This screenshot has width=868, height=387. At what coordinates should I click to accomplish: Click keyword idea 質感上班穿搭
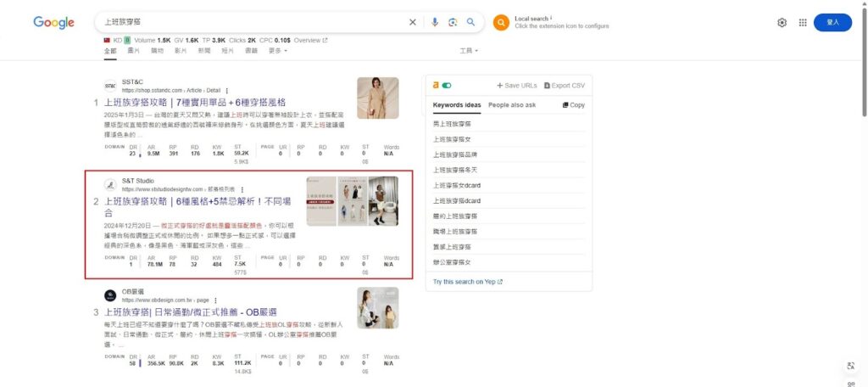pos(452,247)
